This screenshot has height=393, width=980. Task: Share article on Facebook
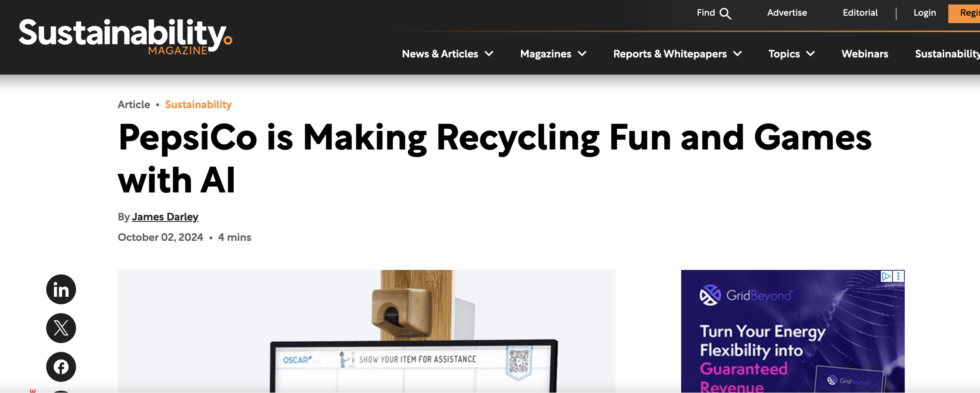61,367
